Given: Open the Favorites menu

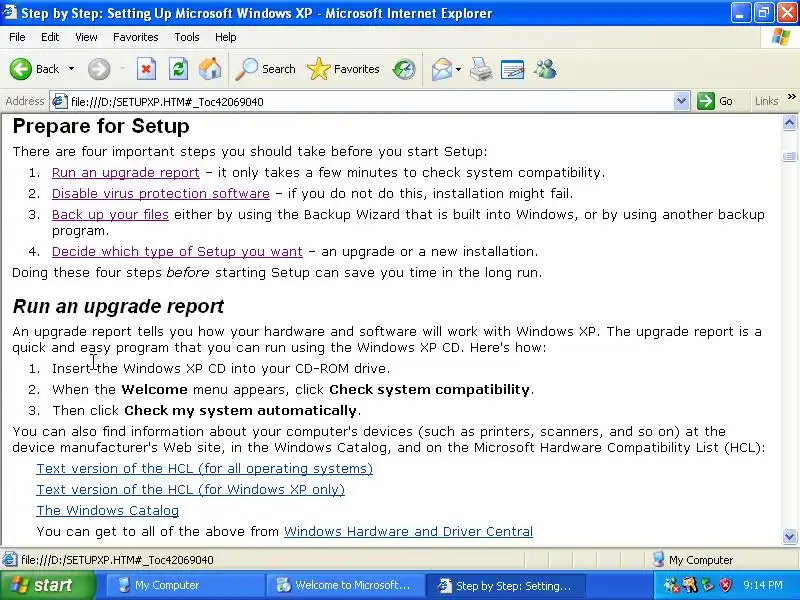Looking at the screenshot, I should click(136, 37).
